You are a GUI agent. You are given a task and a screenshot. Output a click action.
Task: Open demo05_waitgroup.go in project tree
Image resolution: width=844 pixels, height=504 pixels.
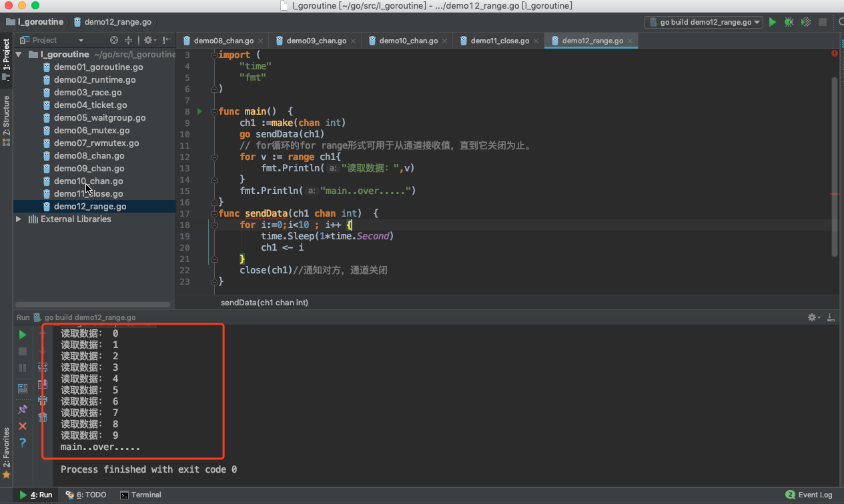click(x=99, y=117)
